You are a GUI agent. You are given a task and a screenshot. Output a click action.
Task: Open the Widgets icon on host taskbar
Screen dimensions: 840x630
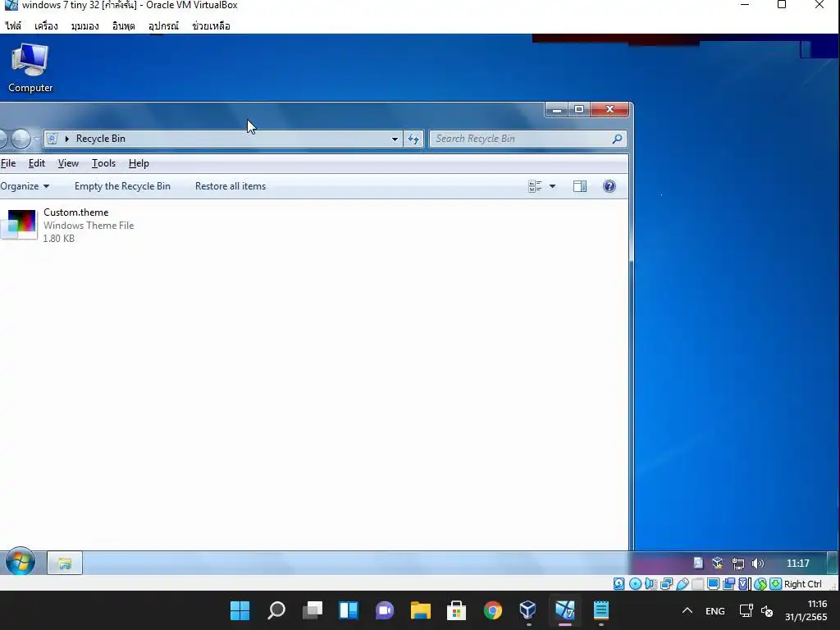[348, 610]
